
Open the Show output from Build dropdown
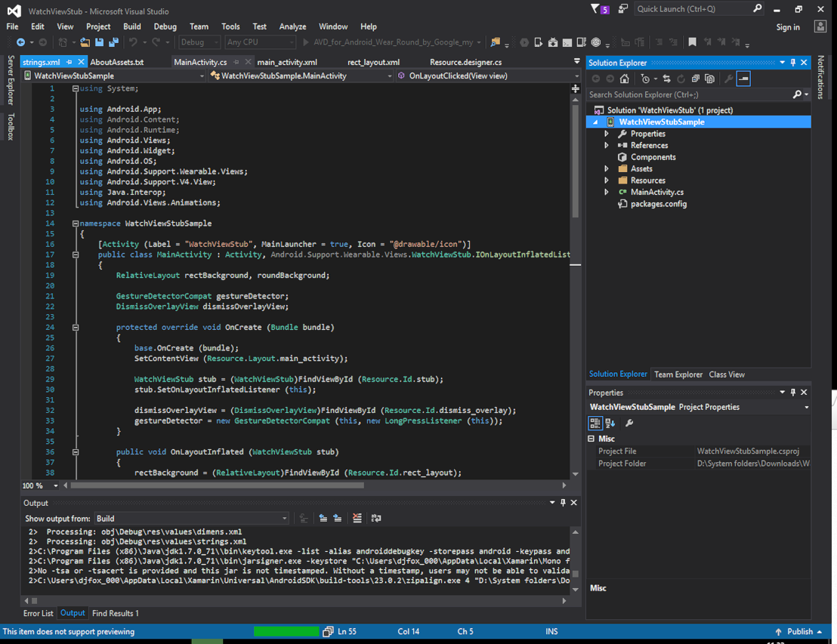pyautogui.click(x=192, y=519)
